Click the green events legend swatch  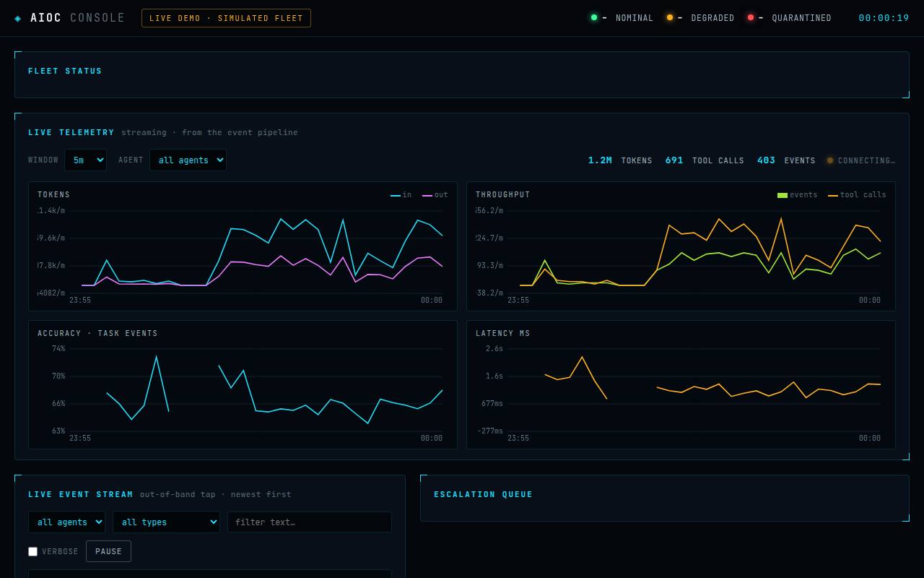coord(782,195)
